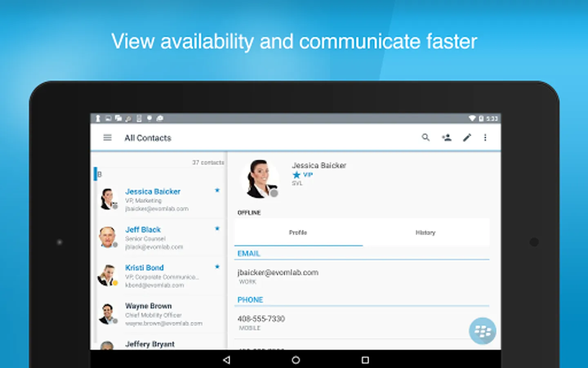
Task: Open Jessica Baicker in contact list
Action: (160, 200)
